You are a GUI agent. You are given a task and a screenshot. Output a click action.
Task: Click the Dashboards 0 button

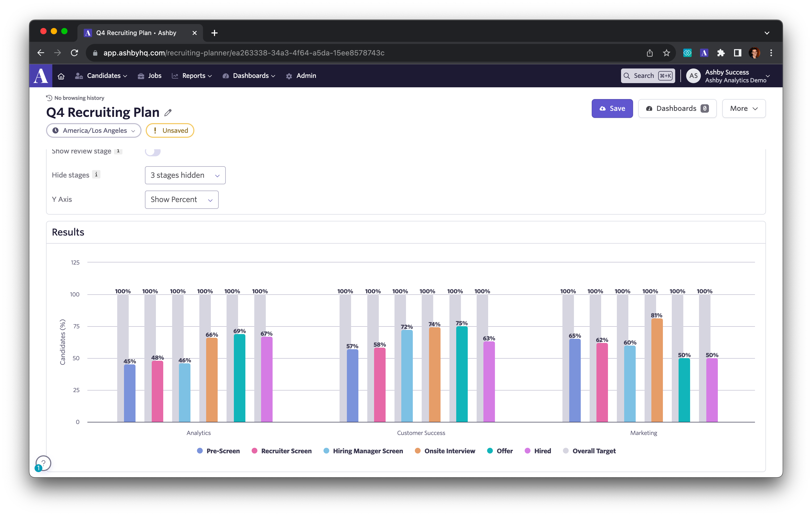[x=677, y=108]
